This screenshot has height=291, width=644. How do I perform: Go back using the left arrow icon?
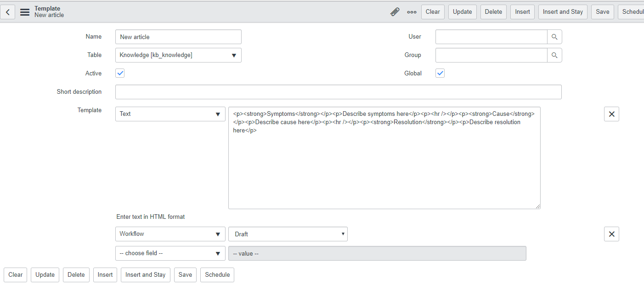click(x=7, y=11)
